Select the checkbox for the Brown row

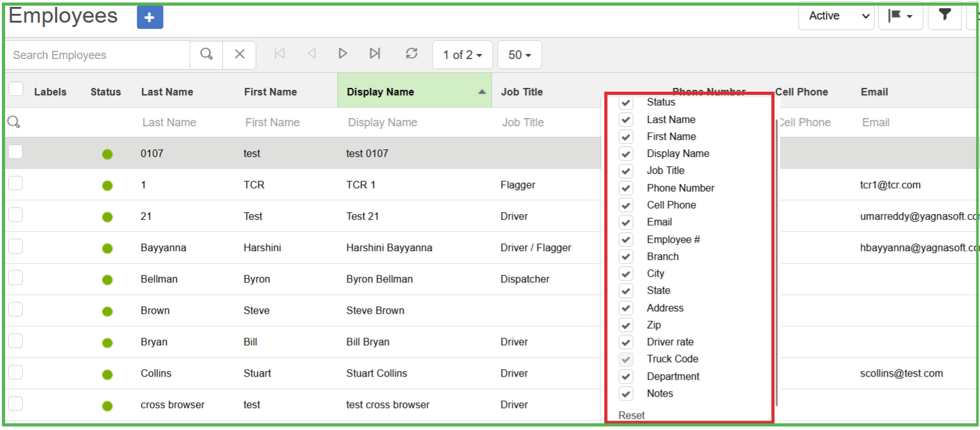click(16, 309)
